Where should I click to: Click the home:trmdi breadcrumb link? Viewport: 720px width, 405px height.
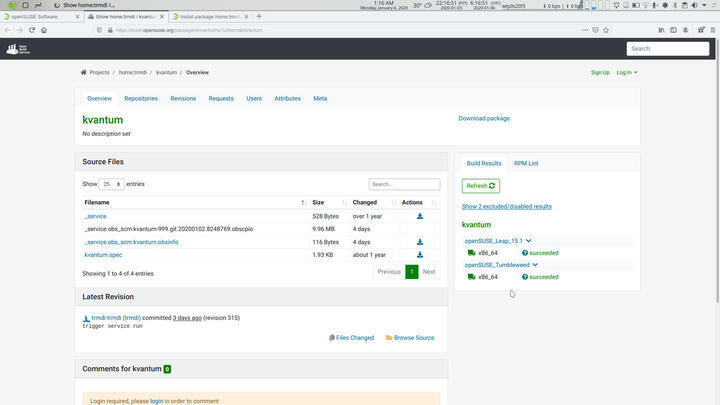click(x=133, y=73)
